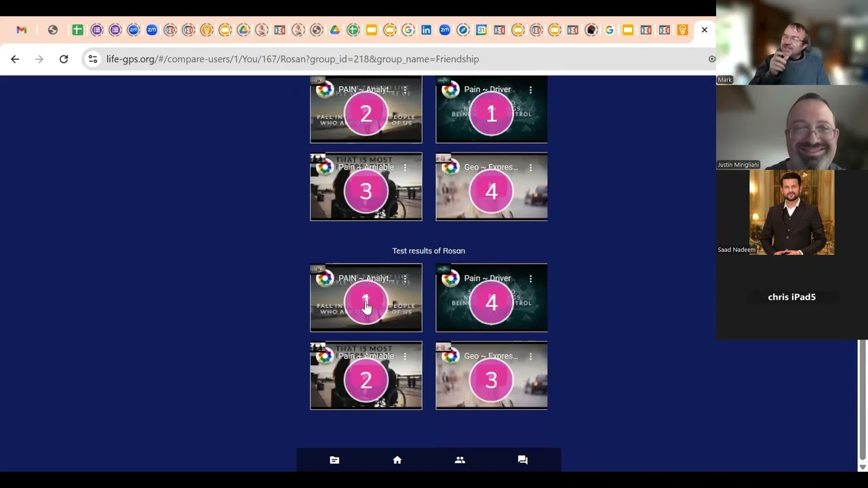Click the life-gps.org address bar URL
Viewport: 868px width, 488px height.
coord(292,59)
